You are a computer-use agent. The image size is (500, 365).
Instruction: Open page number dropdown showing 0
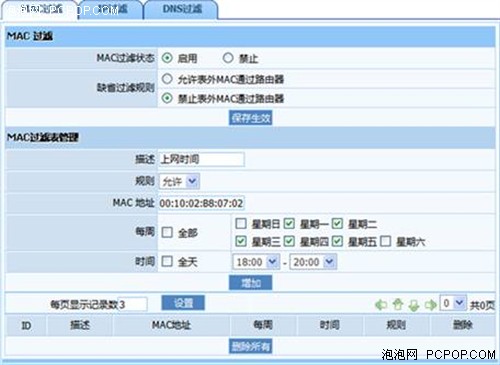453,303
